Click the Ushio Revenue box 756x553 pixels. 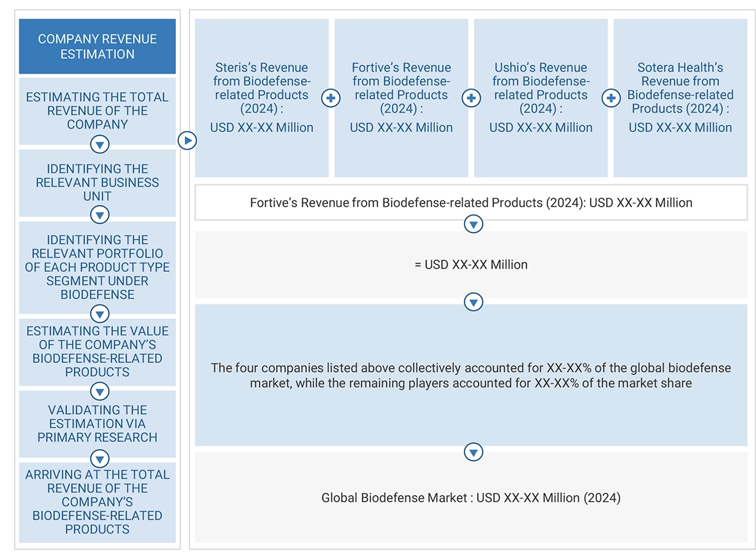tap(540, 97)
